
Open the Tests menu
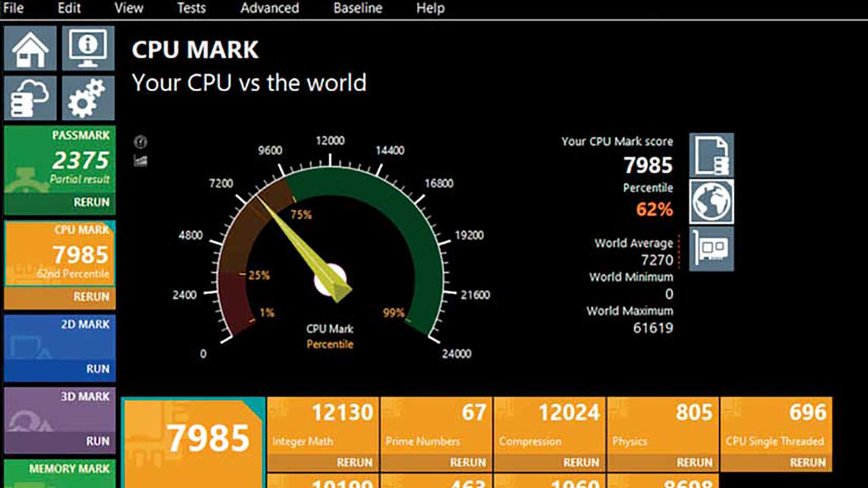[191, 8]
